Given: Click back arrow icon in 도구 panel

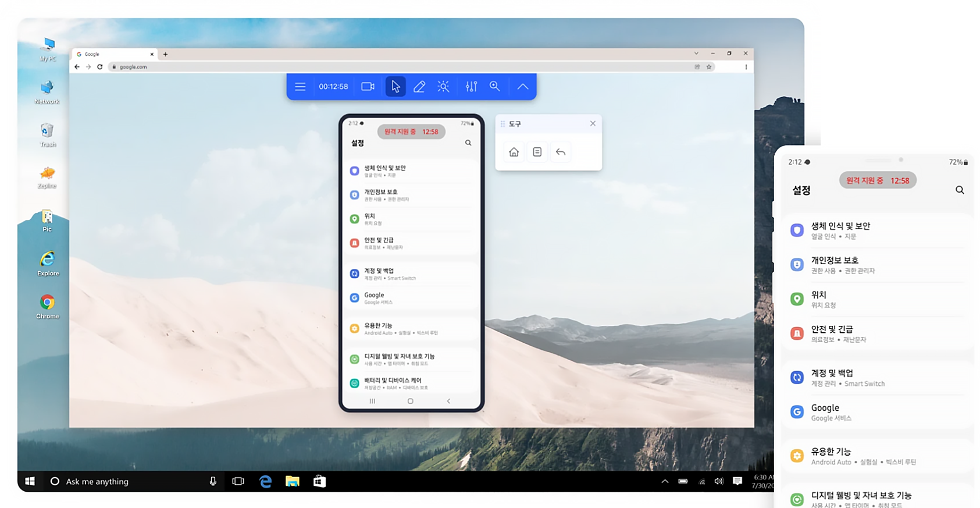Looking at the screenshot, I should pyautogui.click(x=561, y=152).
